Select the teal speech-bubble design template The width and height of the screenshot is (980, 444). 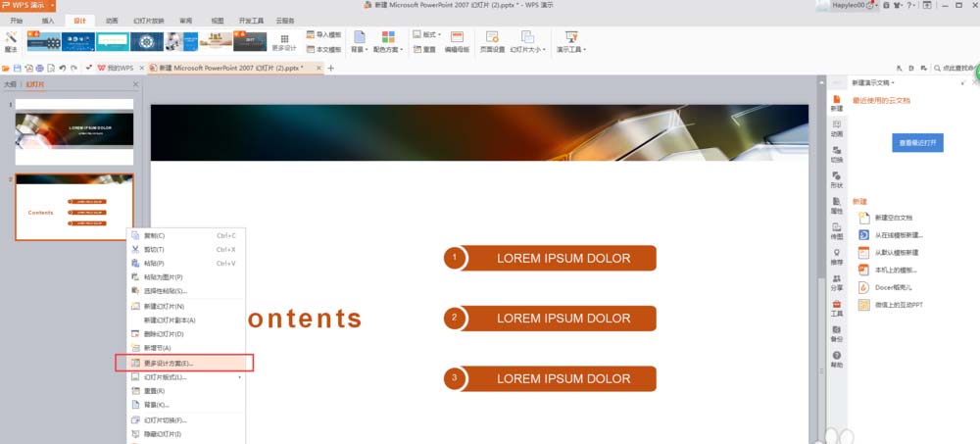[113, 41]
